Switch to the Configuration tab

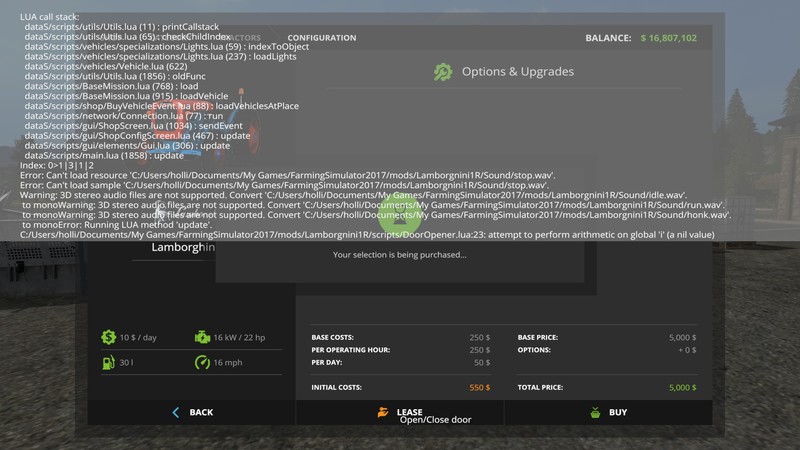click(x=321, y=38)
